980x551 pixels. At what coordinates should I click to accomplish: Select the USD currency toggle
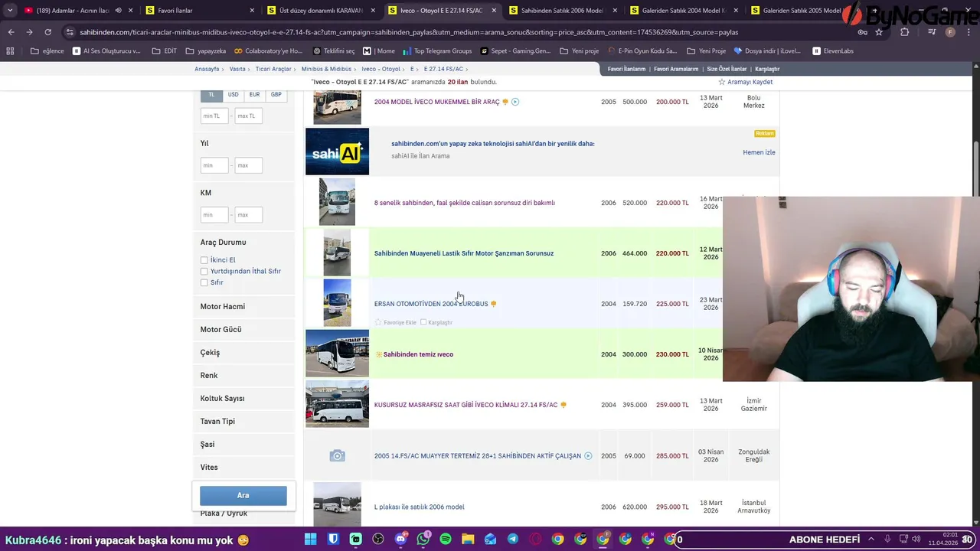(x=233, y=95)
